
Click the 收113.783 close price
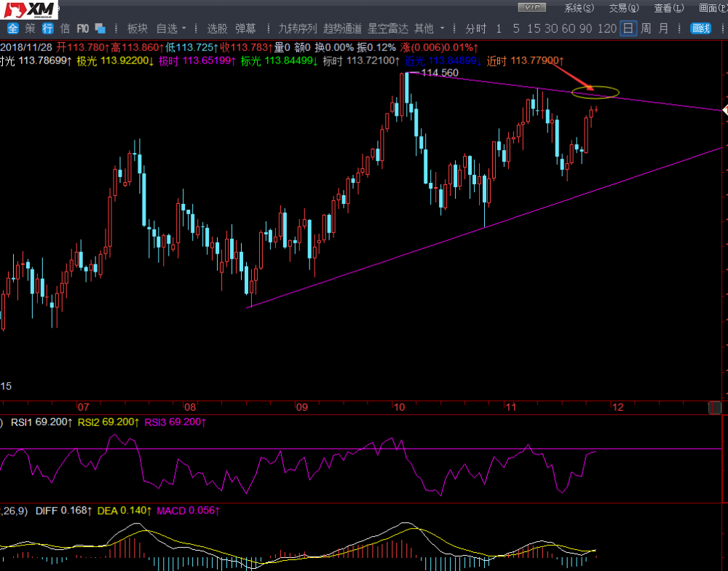pyautogui.click(x=247, y=47)
